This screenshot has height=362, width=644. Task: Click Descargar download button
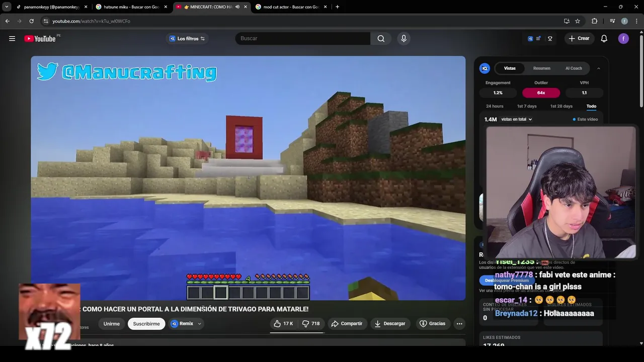point(389,324)
